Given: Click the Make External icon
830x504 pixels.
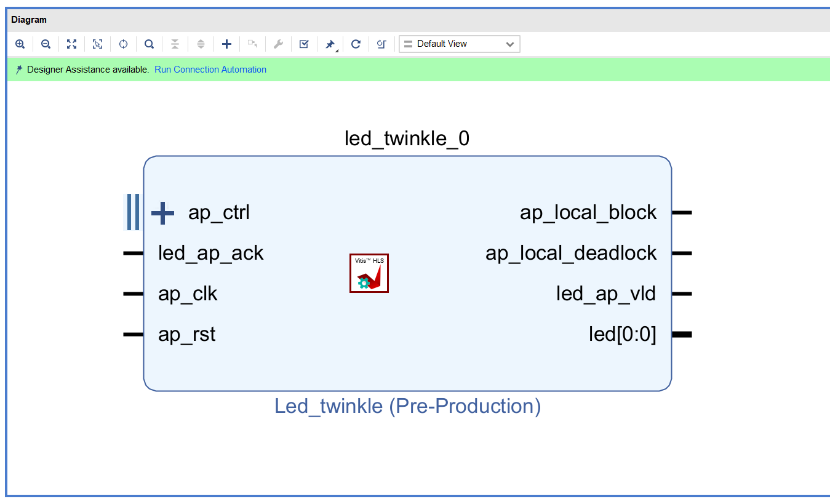Looking at the screenshot, I should click(x=252, y=44).
